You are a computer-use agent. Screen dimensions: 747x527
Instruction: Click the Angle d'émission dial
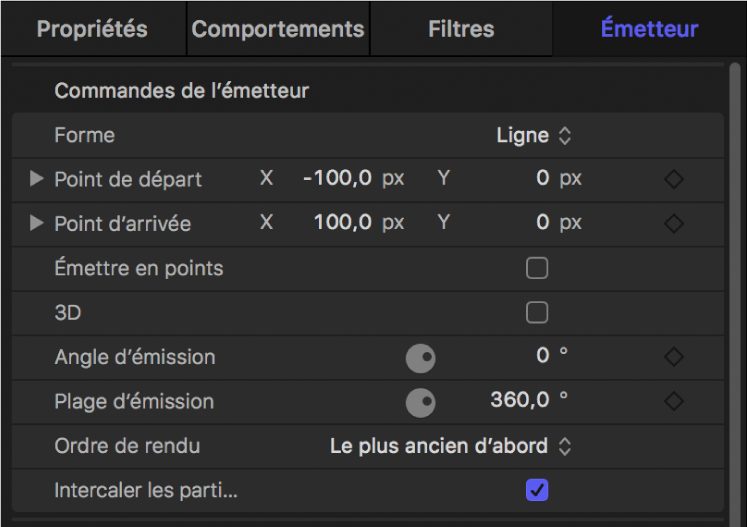[421, 358]
